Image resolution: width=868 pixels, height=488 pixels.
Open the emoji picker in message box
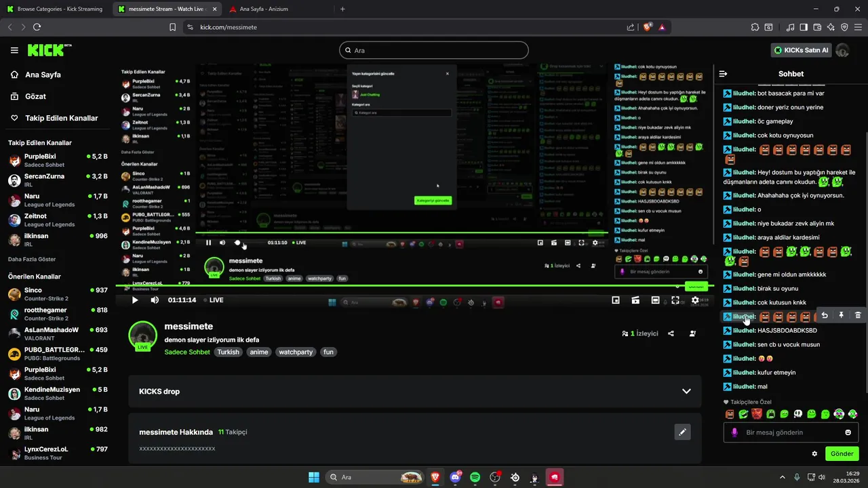coord(848,432)
